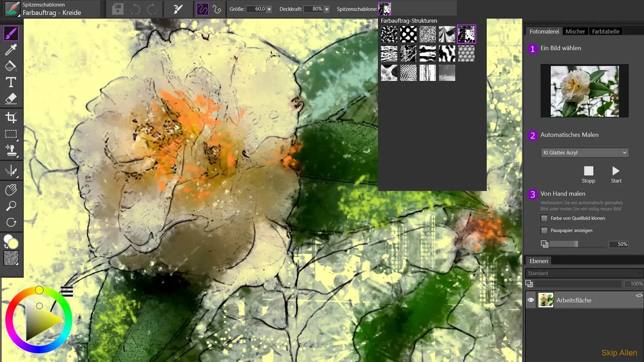Open the color wheel options menu
The image size is (644, 362).
[x=67, y=291]
